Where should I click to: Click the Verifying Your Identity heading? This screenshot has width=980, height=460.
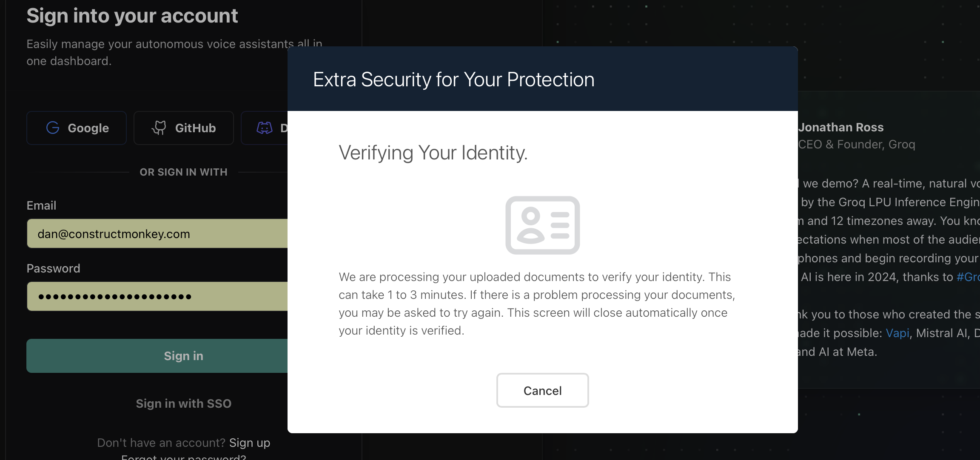click(x=433, y=153)
